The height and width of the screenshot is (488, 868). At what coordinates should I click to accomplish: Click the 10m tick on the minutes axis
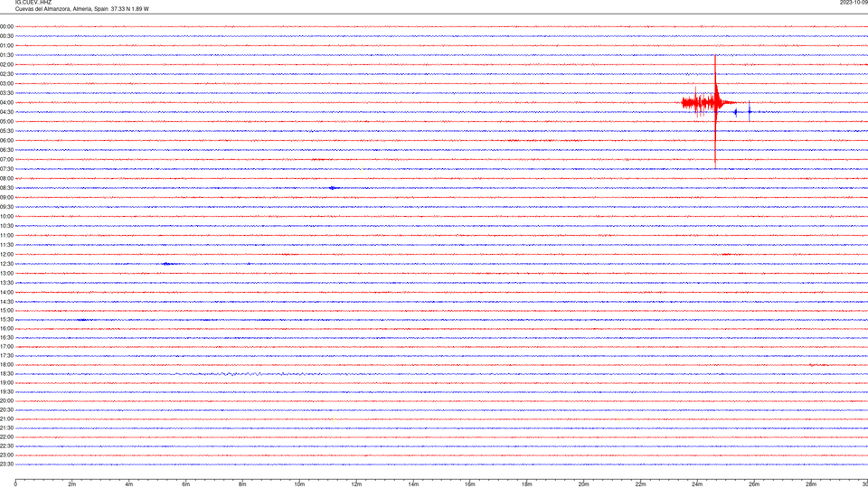point(299,484)
